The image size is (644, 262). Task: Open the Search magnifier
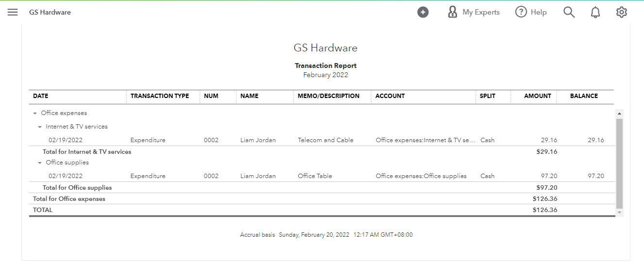click(x=569, y=12)
